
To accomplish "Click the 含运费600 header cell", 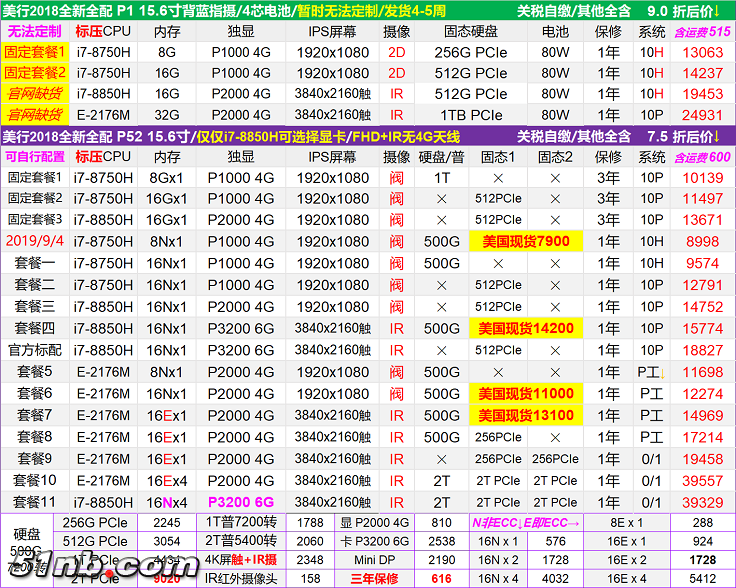I will point(701,157).
